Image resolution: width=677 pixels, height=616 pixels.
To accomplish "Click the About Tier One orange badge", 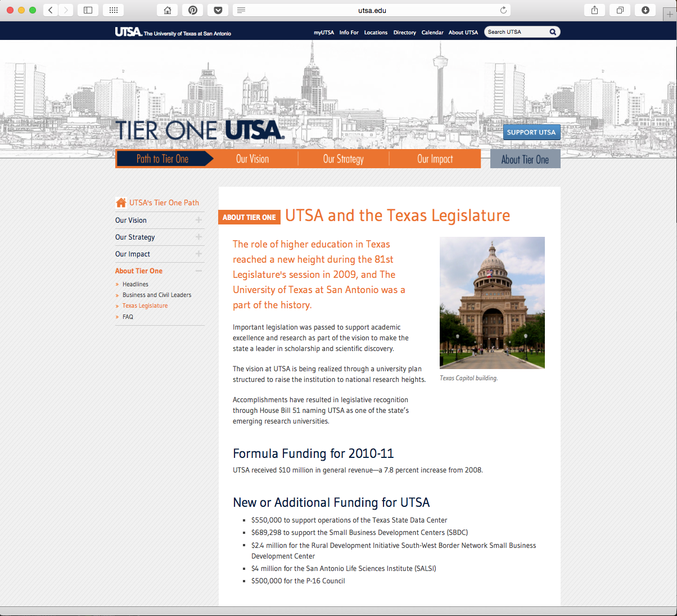I will [x=249, y=217].
